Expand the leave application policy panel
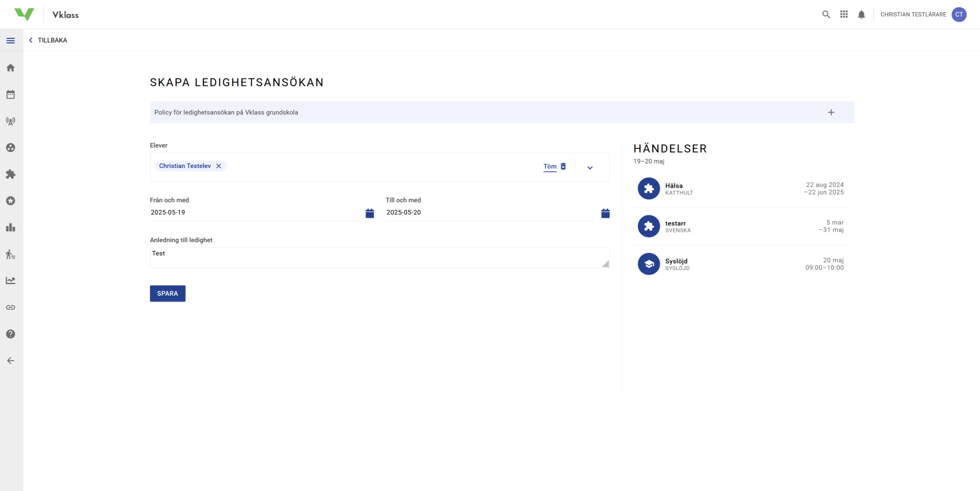 tap(831, 112)
